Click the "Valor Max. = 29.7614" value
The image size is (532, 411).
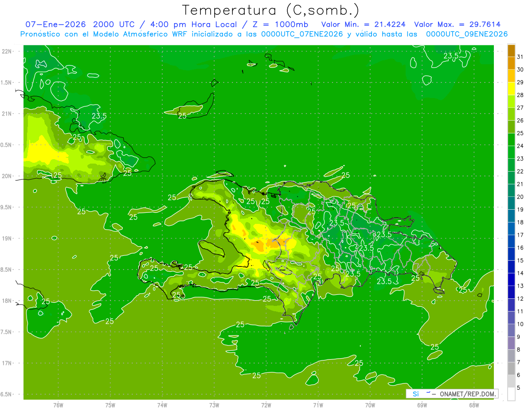(x=458, y=24)
